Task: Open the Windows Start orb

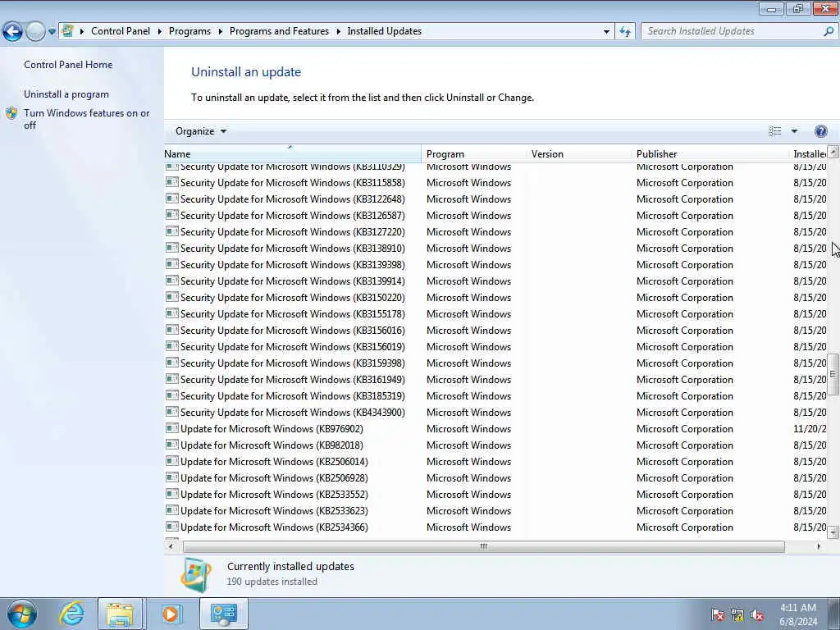Action: [22, 614]
